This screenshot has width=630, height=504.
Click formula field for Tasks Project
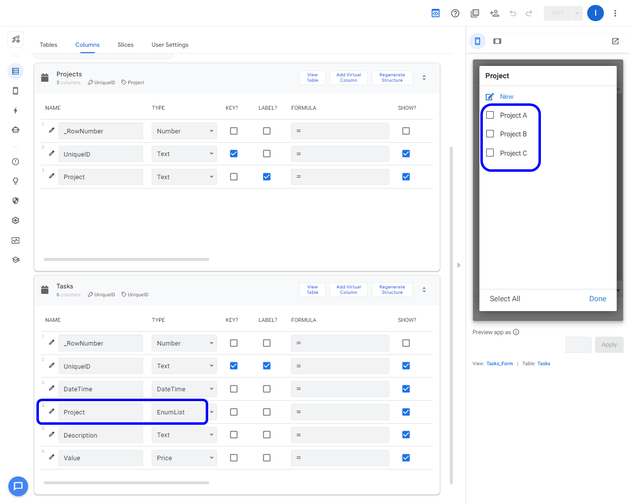[340, 412]
